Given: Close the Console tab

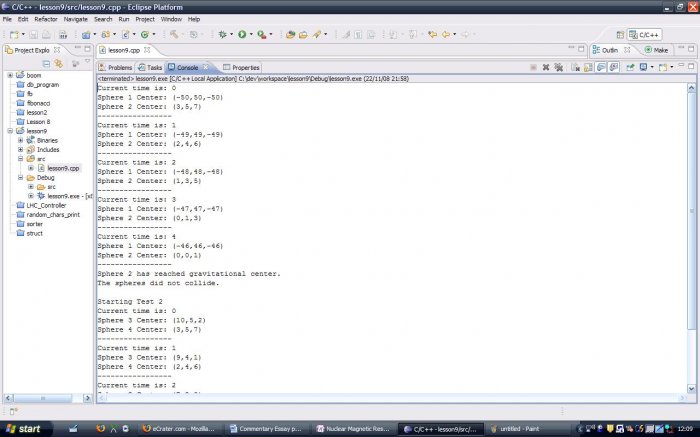Looking at the screenshot, I should click(205, 67).
